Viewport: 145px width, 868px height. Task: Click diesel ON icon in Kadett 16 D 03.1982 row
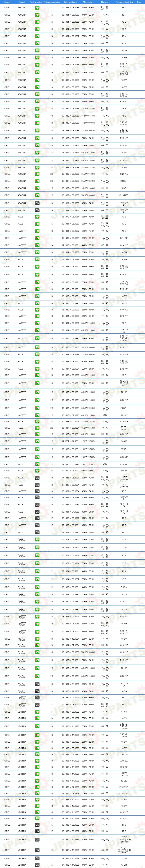pyautogui.click(x=37, y=491)
